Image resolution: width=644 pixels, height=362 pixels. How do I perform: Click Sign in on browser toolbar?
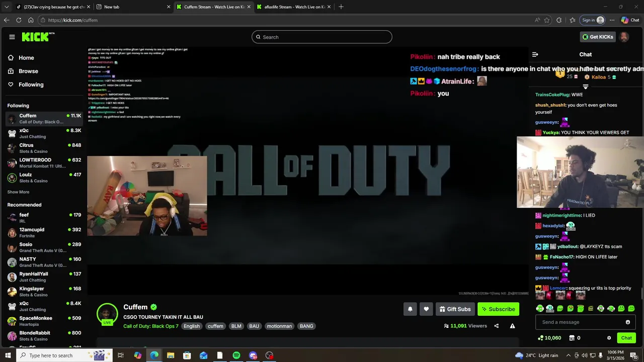(x=593, y=20)
